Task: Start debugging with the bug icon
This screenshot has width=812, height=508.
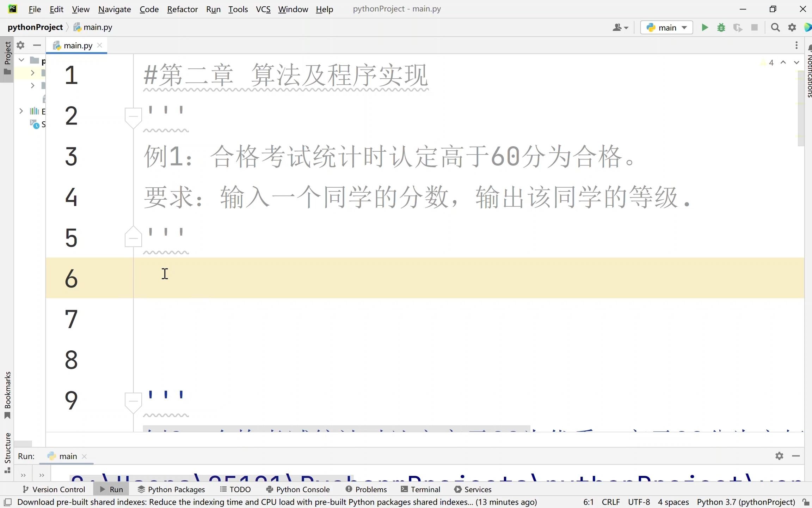Action: (721, 28)
